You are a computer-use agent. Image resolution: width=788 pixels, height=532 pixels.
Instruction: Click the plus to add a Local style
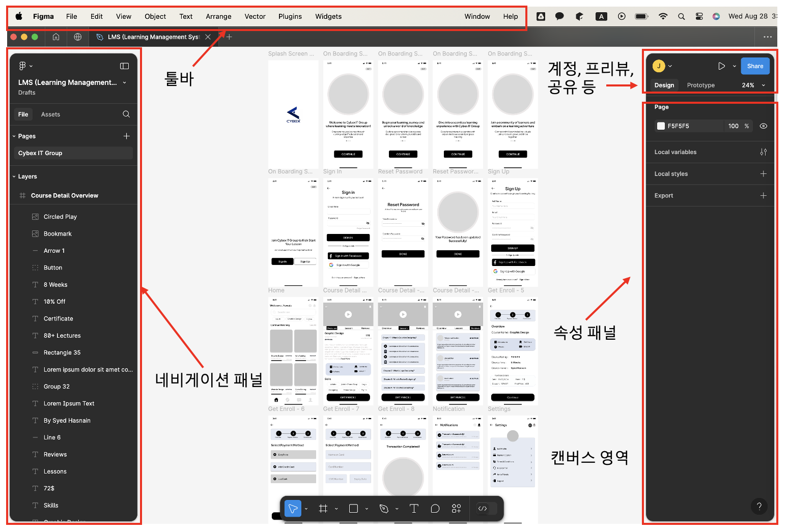[x=764, y=173]
